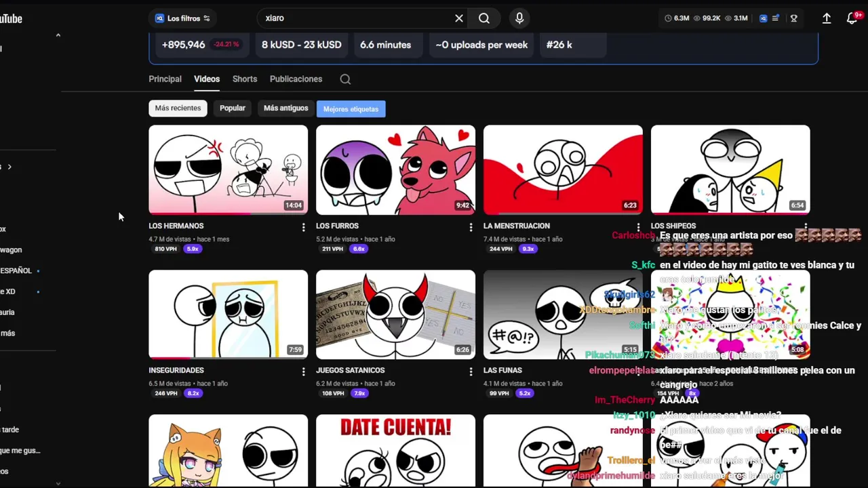868x488 pixels.
Task: Open the Los filtros filter button
Action: (182, 18)
